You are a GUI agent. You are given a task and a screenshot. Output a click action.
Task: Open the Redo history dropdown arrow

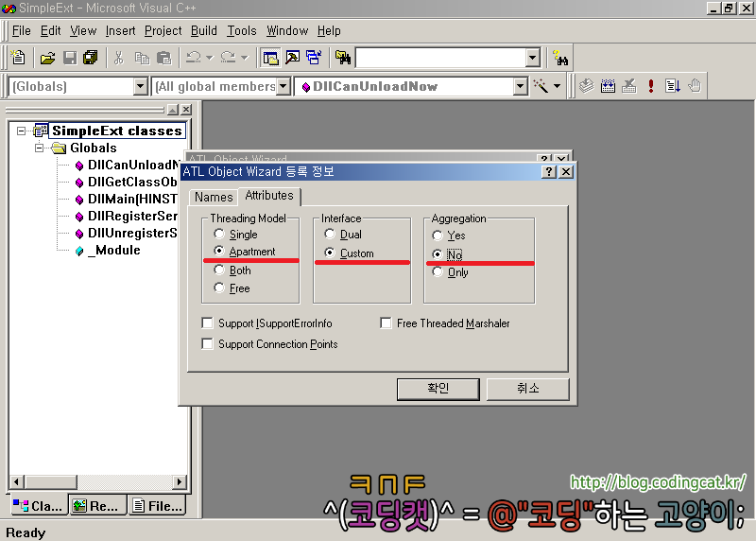coord(244,58)
